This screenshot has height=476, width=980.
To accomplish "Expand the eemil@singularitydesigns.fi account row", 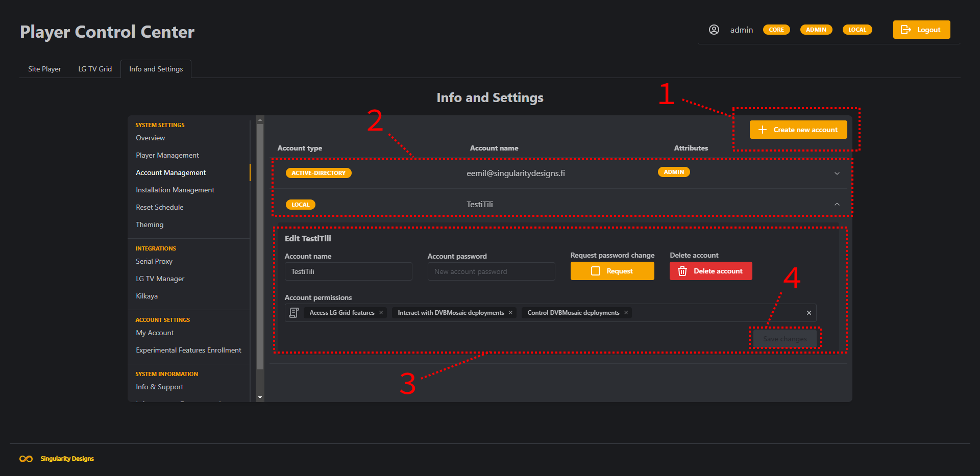I will [x=837, y=173].
